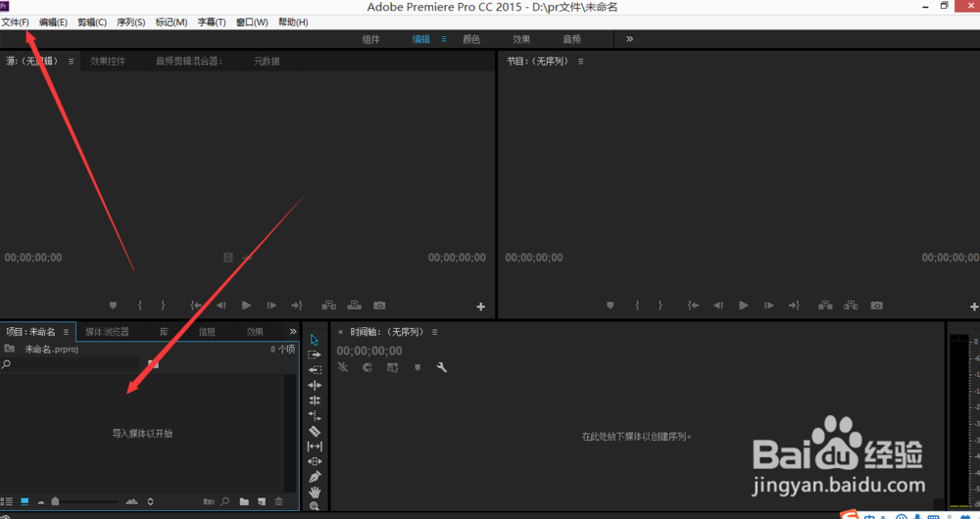Expand Project panel tabs overflow chevron
This screenshot has width=980, height=519.
[293, 332]
